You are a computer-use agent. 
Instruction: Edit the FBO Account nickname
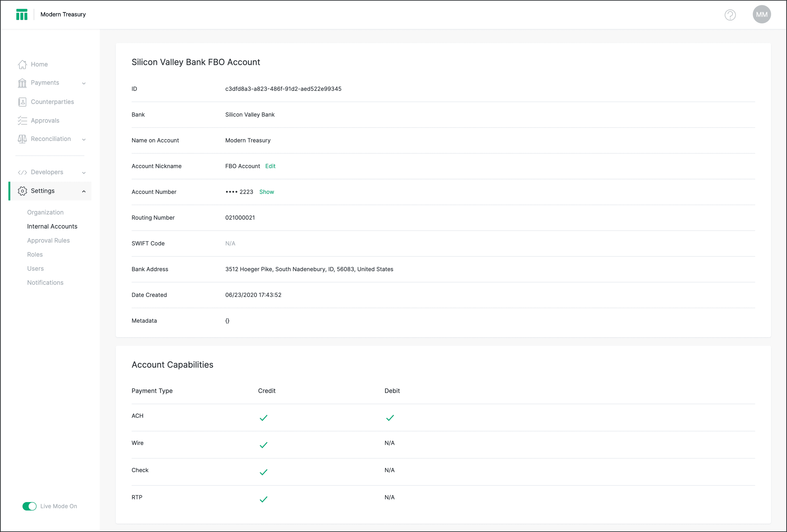(270, 166)
